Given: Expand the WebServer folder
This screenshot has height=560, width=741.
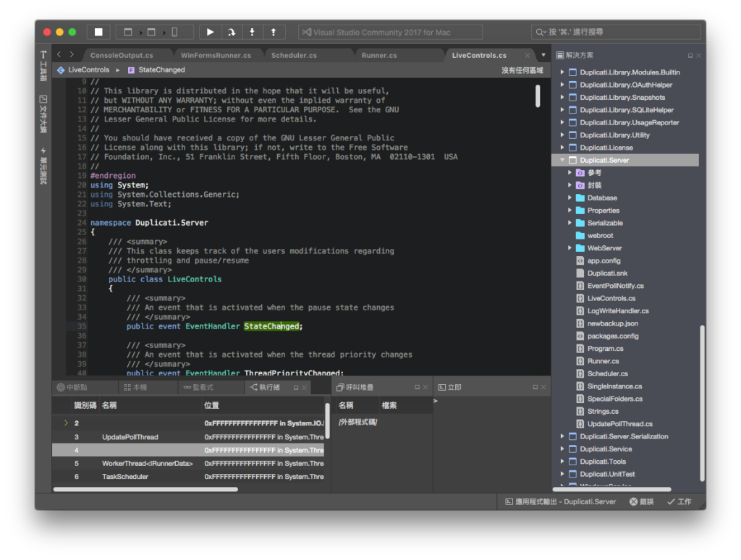Looking at the screenshot, I should [570, 247].
